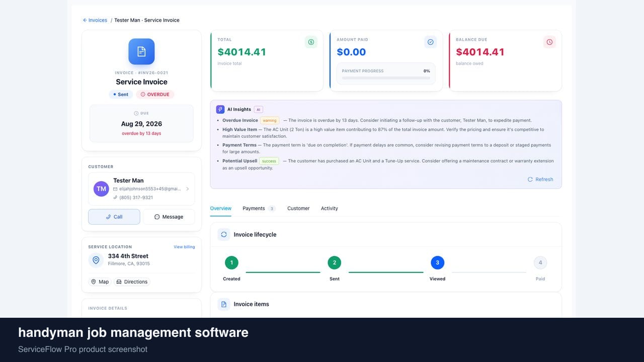
Task: Refresh the AI Insights
Action: tap(540, 179)
